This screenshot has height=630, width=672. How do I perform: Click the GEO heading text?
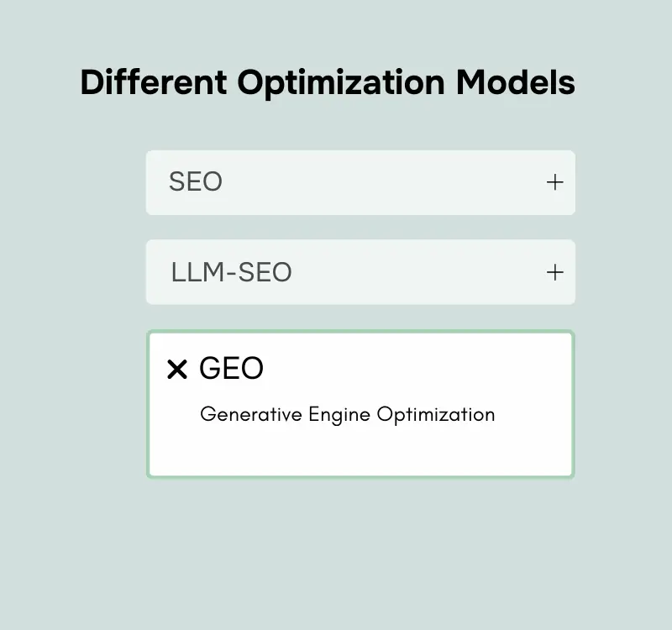[x=231, y=369]
